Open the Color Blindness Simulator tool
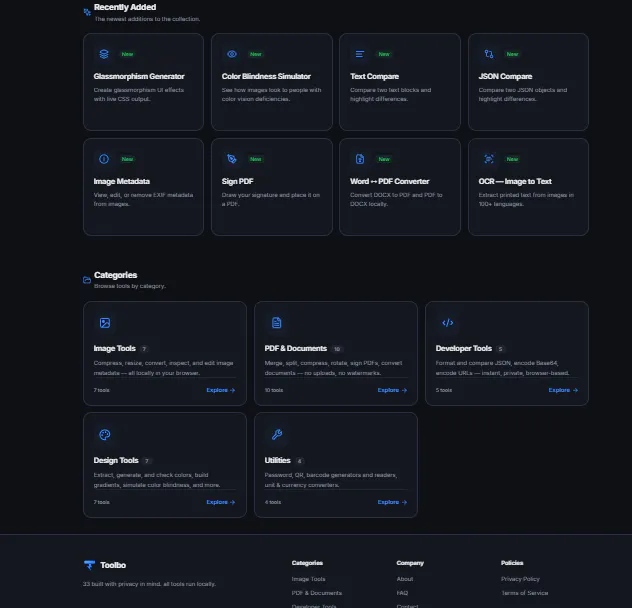The height and width of the screenshot is (608, 632). [272, 82]
